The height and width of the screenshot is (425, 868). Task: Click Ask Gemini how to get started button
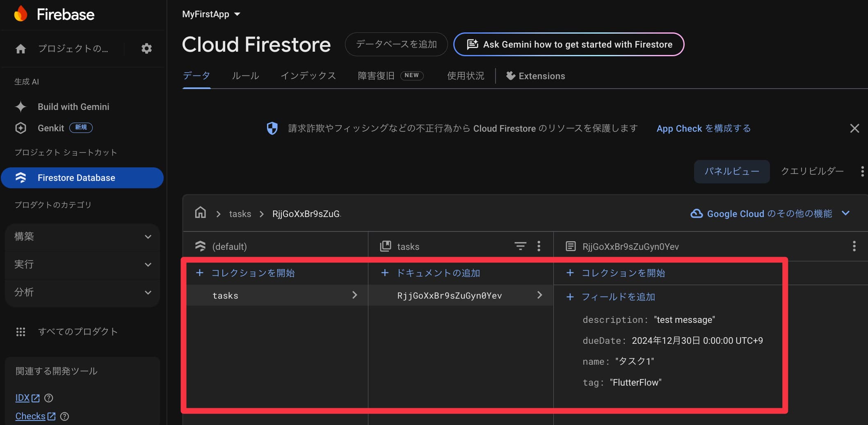click(x=569, y=44)
